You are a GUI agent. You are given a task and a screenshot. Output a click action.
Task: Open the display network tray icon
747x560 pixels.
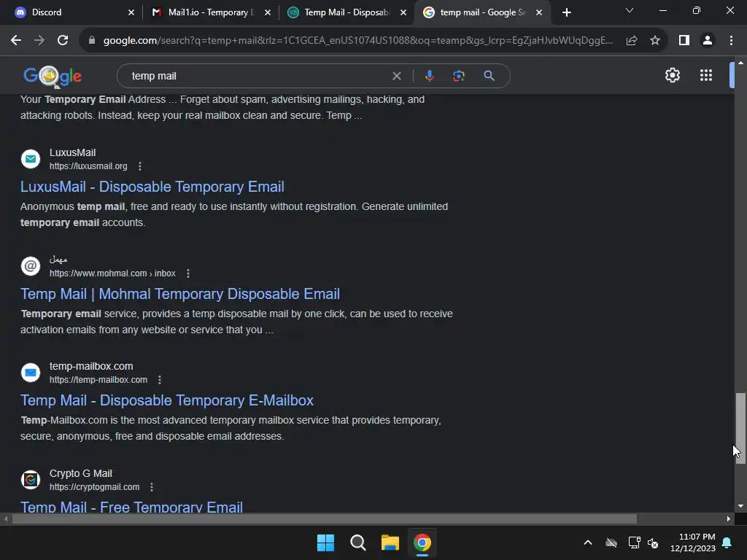point(634,542)
